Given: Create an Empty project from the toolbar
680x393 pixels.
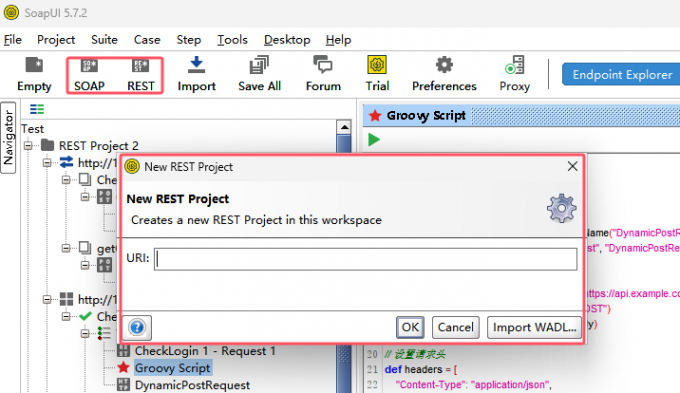Looking at the screenshot, I should click(x=34, y=66).
